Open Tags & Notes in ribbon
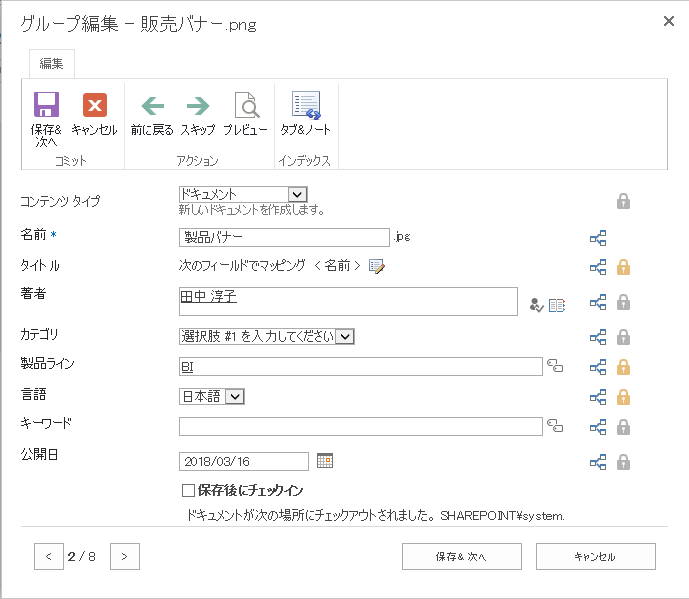This screenshot has height=599, width=689. click(305, 106)
